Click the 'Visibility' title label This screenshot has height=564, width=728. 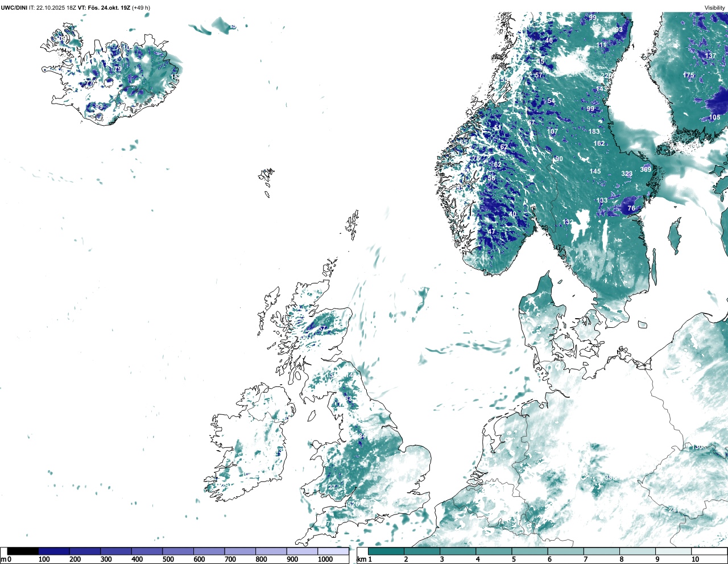coord(715,8)
